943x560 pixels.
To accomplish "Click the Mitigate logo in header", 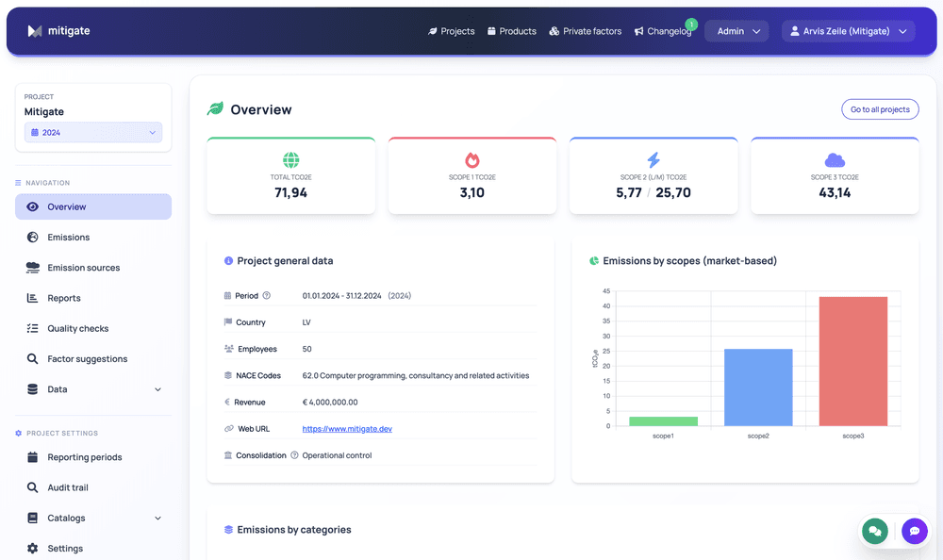I will point(58,31).
